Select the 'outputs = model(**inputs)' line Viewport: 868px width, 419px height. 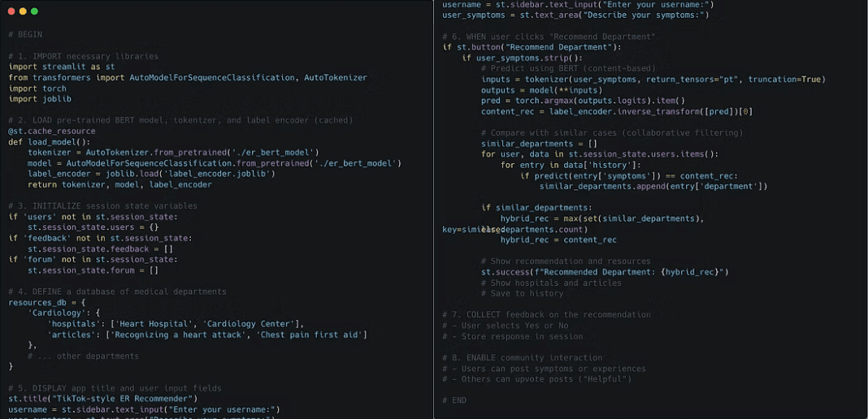click(x=542, y=90)
